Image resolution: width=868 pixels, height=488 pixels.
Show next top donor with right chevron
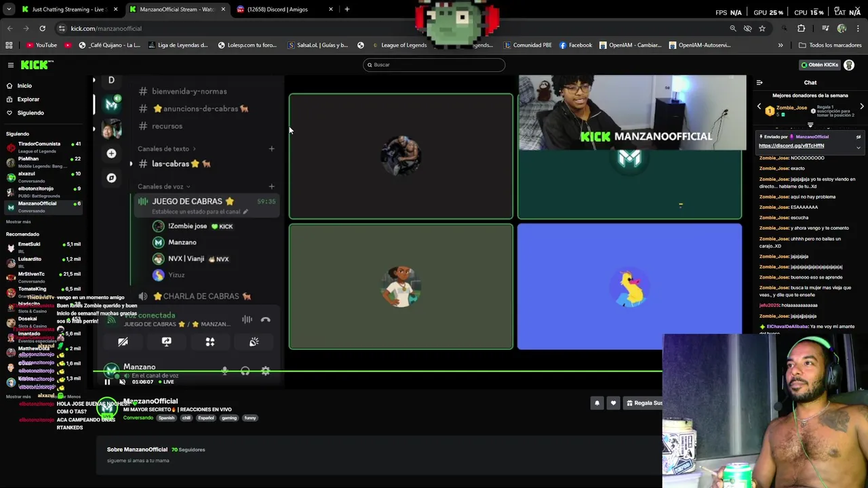(x=861, y=107)
